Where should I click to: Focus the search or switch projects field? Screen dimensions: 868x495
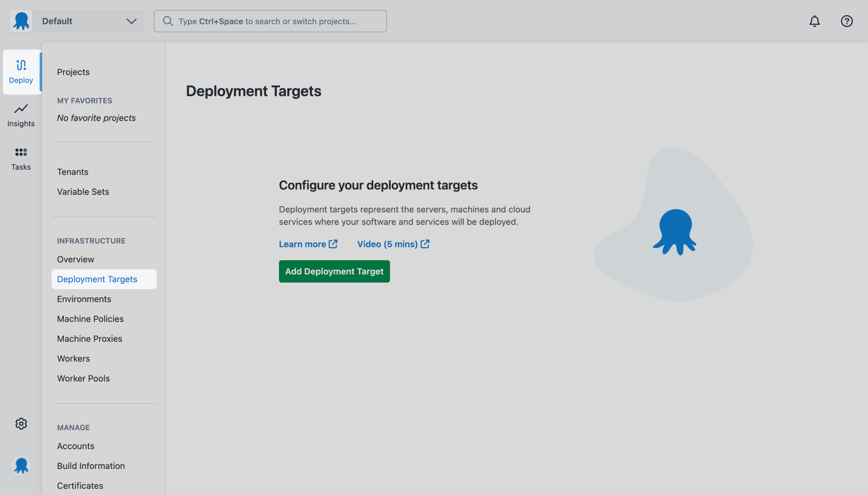coord(270,21)
